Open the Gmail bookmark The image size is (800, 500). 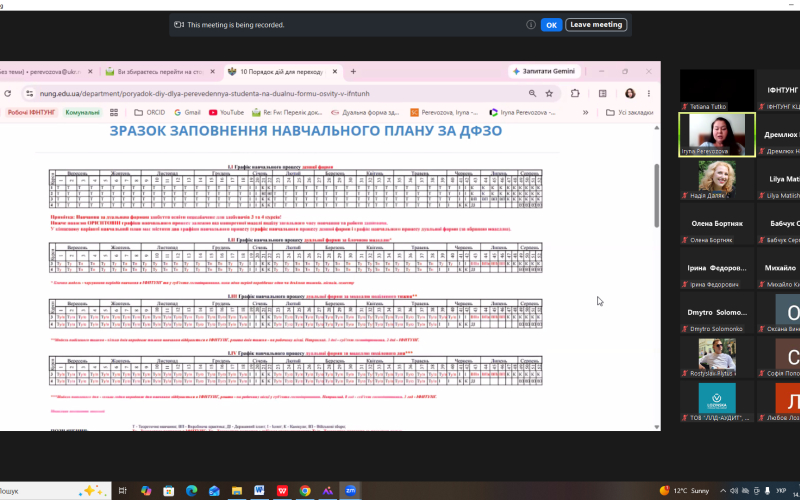click(x=187, y=112)
